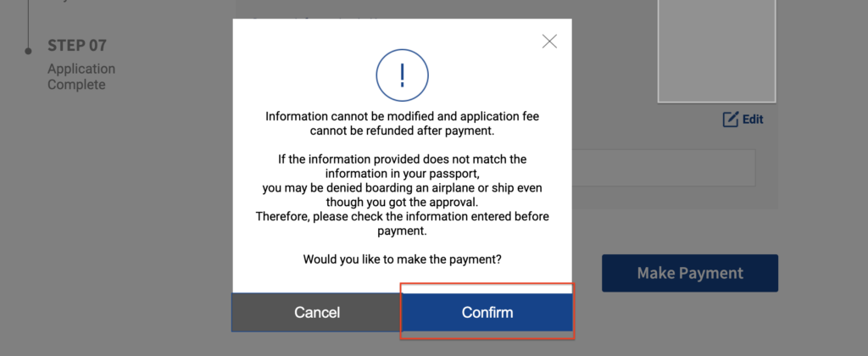Viewport: 868px width, 356px height.
Task: Click the Step 07 timeline dot
Action: (28, 51)
